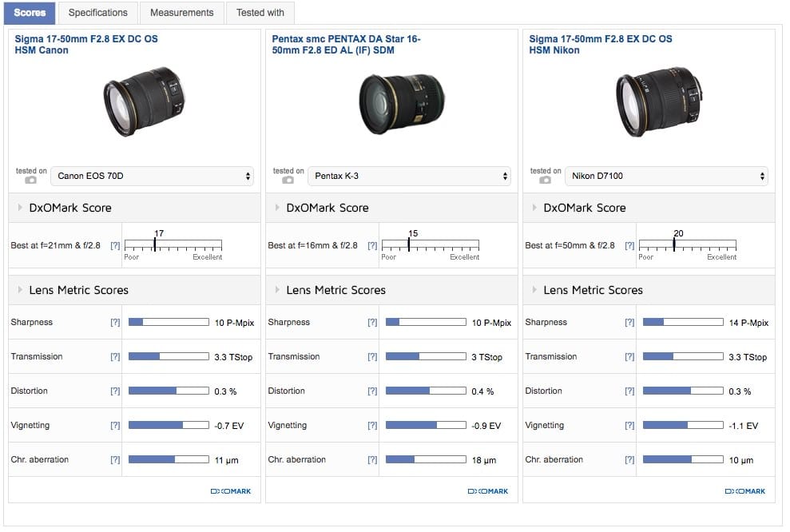Open Vignetting help for Sigma Canon lens
790x532 pixels.
coord(115,425)
